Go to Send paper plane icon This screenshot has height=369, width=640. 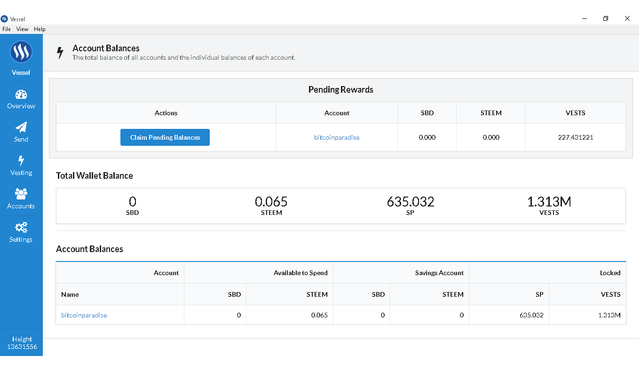tap(21, 127)
